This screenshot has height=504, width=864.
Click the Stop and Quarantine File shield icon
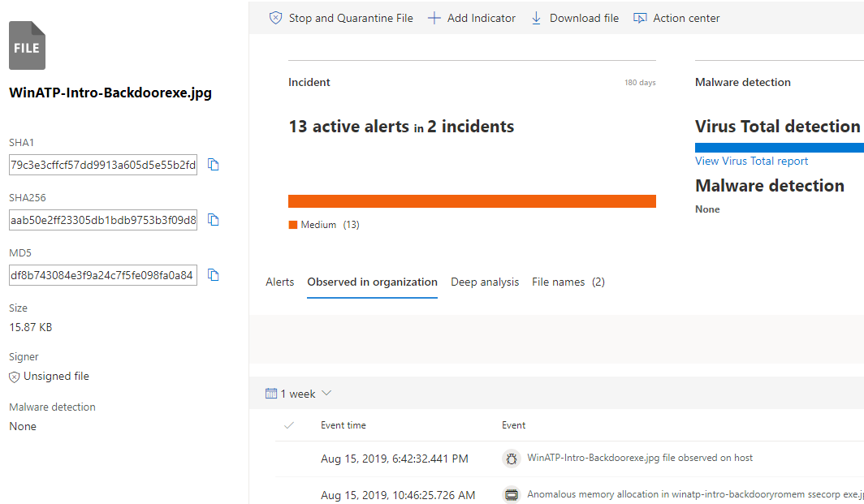(276, 18)
